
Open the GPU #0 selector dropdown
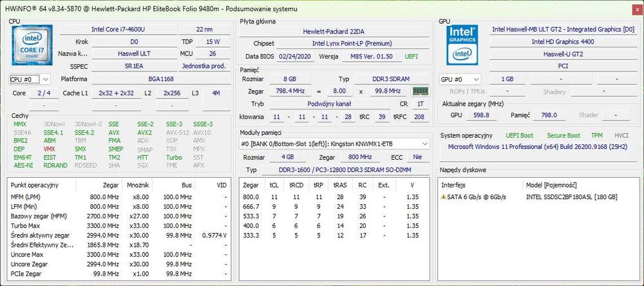tap(460, 79)
